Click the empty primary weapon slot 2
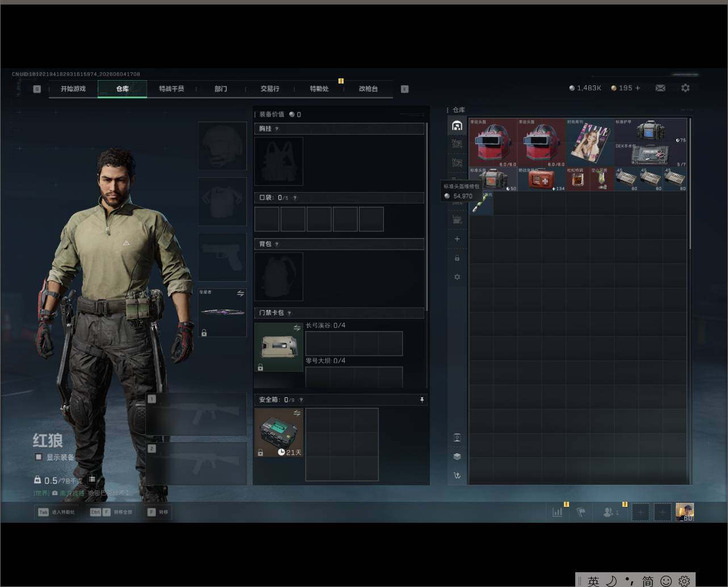Screen dimensions: 728x587 (x=196, y=464)
